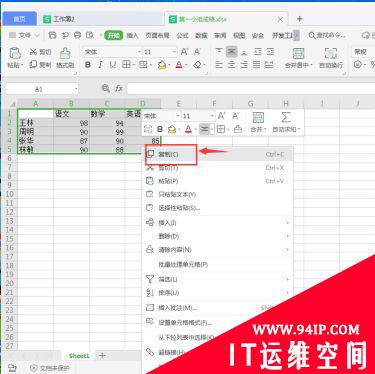This screenshot has width=375, height=374.
Task: Click the font color red A swatch
Action: [x=179, y=64]
